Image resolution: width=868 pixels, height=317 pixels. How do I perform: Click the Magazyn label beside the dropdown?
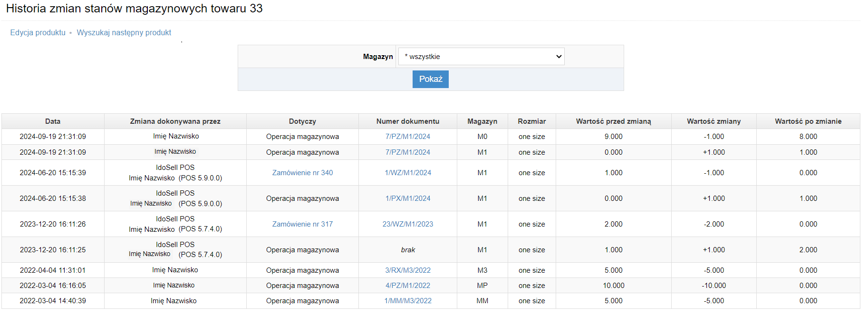378,57
